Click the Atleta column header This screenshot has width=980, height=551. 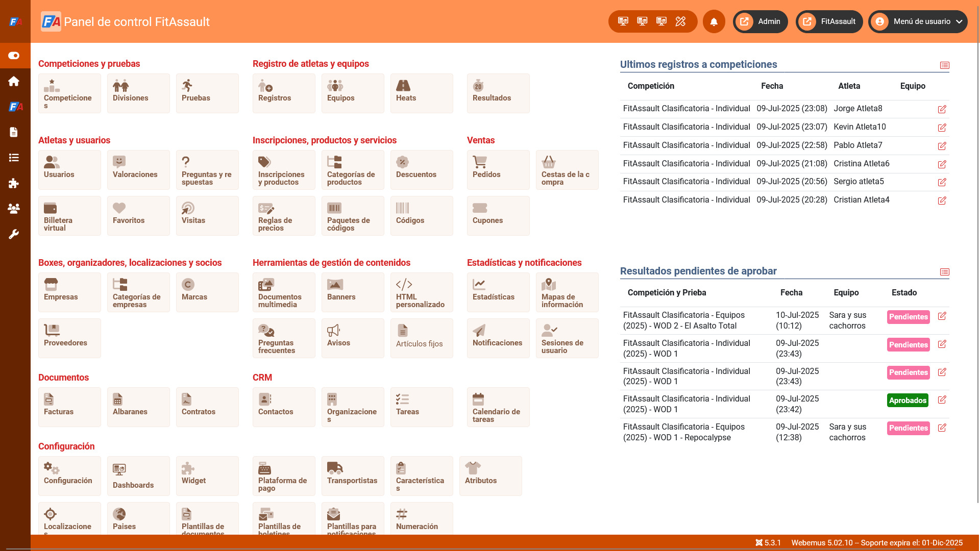tap(849, 86)
